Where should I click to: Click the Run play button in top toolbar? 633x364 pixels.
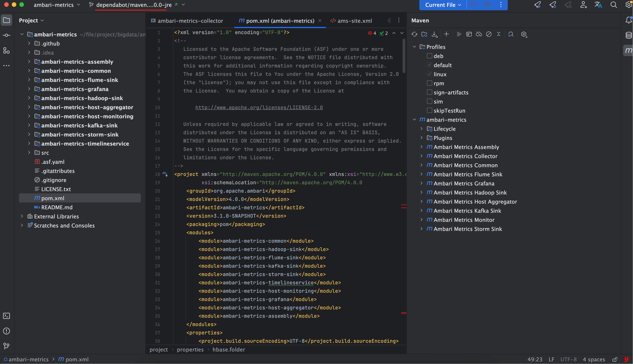click(473, 5)
